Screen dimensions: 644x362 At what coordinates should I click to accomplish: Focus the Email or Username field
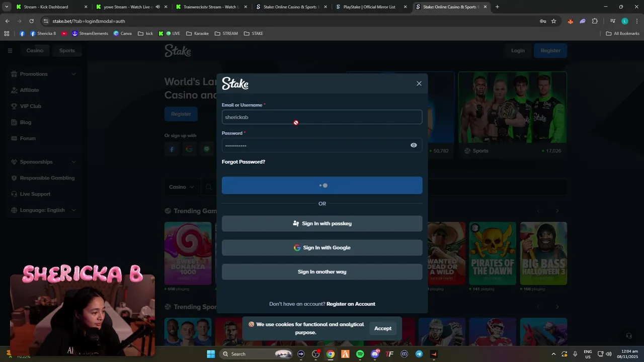point(322,117)
